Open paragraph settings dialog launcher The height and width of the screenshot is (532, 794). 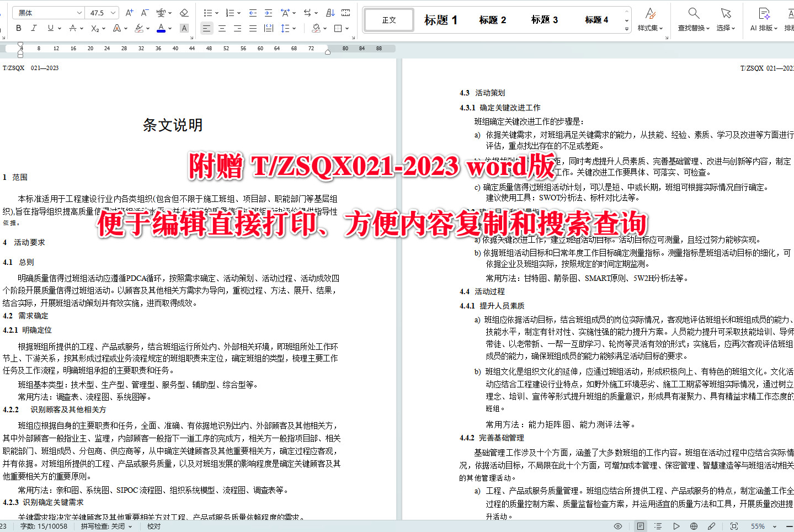(x=354, y=38)
